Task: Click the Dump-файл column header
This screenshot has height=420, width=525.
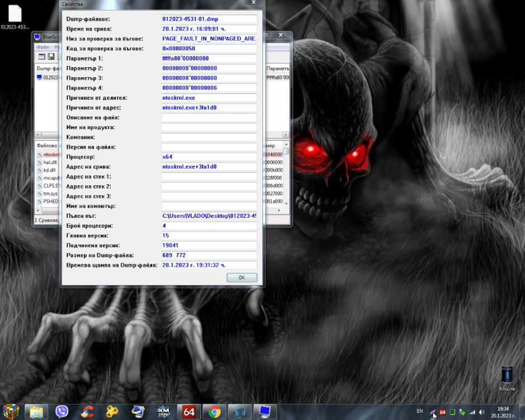Action: 47,68
